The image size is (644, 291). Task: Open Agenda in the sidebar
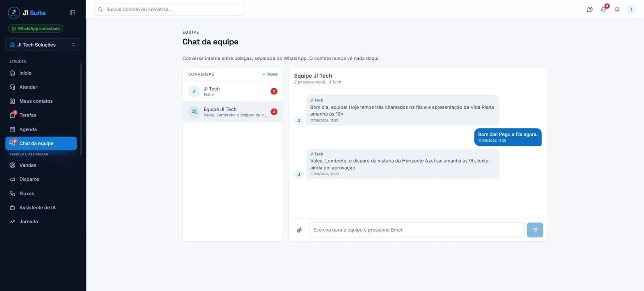pos(41,129)
